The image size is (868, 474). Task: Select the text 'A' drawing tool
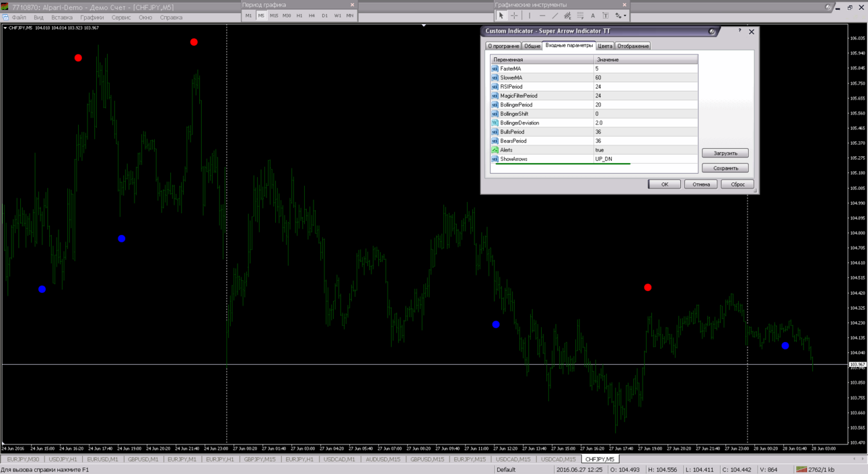tap(593, 15)
